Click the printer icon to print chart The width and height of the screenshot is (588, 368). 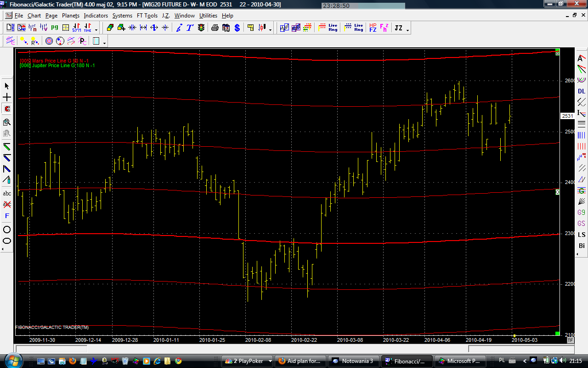(215, 28)
